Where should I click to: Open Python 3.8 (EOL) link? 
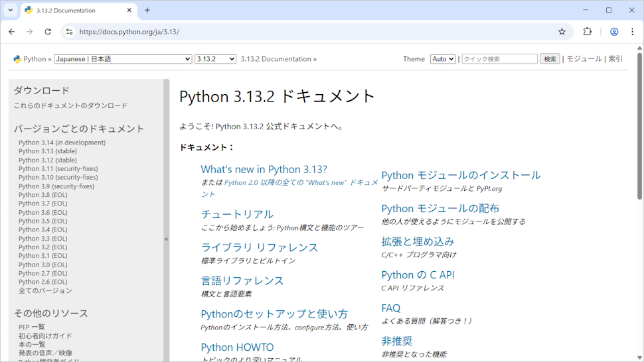(x=42, y=195)
